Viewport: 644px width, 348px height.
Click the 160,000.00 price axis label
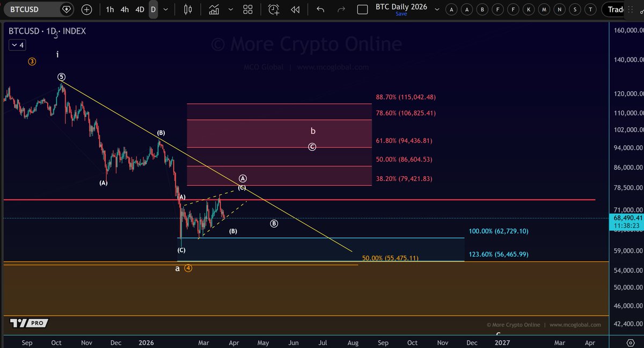point(628,31)
